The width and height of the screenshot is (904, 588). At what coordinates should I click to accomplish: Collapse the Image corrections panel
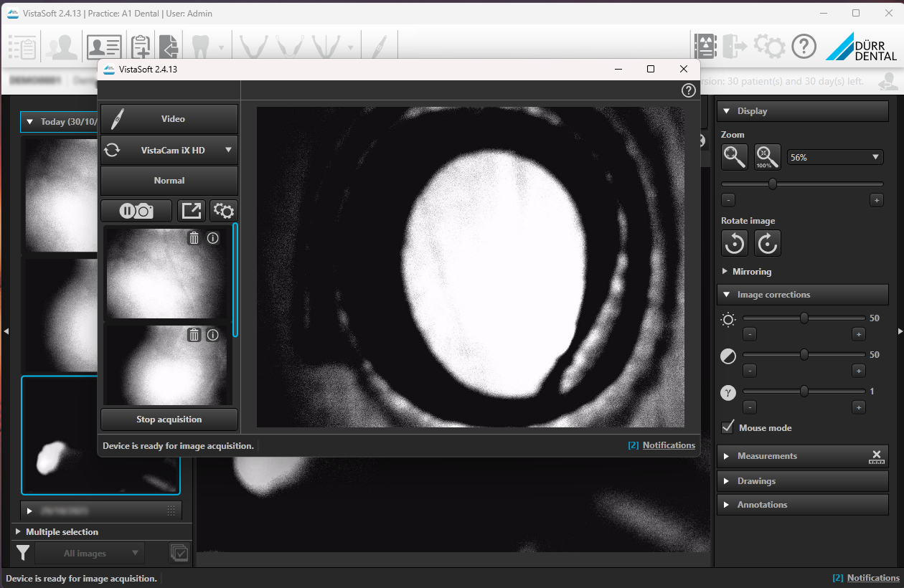(x=773, y=295)
